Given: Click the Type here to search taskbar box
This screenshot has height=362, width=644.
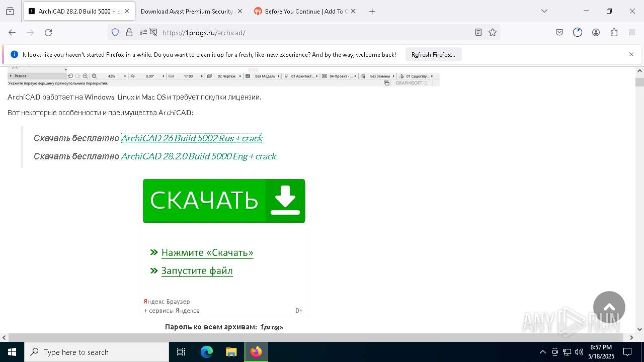Looking at the screenshot, I should (97, 352).
